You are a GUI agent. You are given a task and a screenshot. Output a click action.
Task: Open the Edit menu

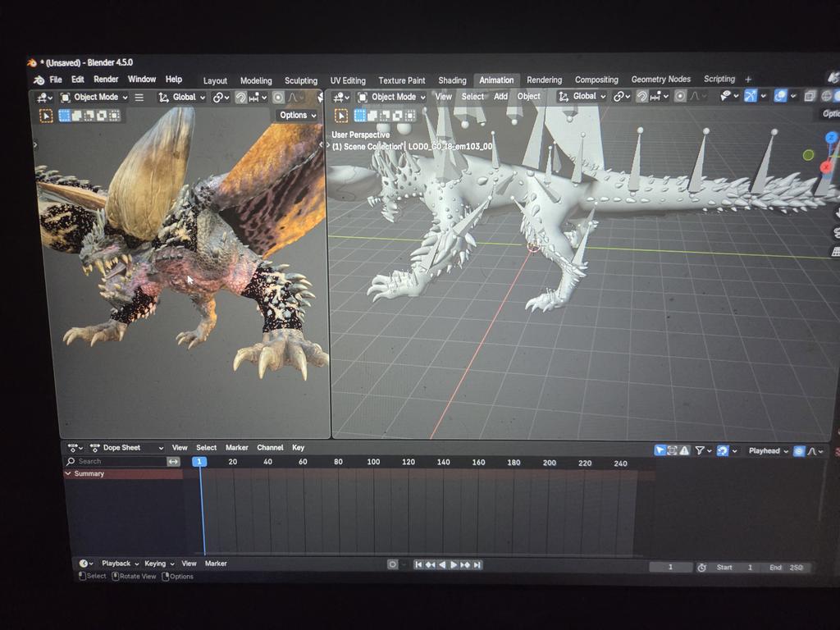coord(78,80)
